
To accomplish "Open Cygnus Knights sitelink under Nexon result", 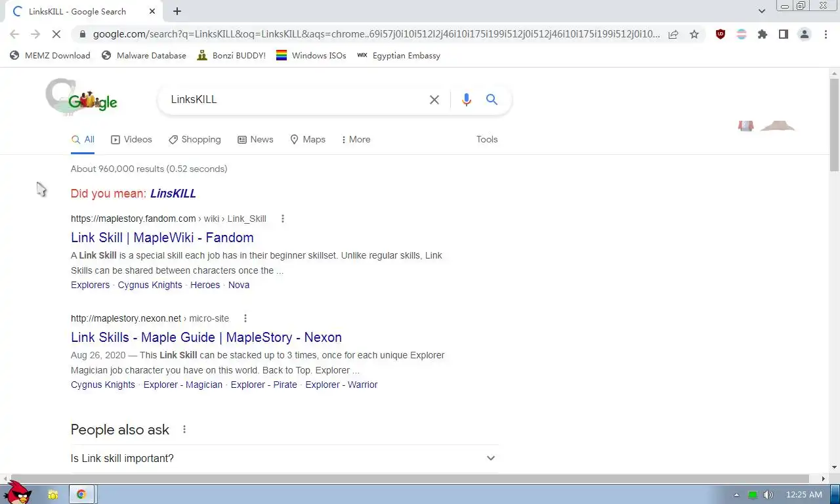I will tap(103, 385).
